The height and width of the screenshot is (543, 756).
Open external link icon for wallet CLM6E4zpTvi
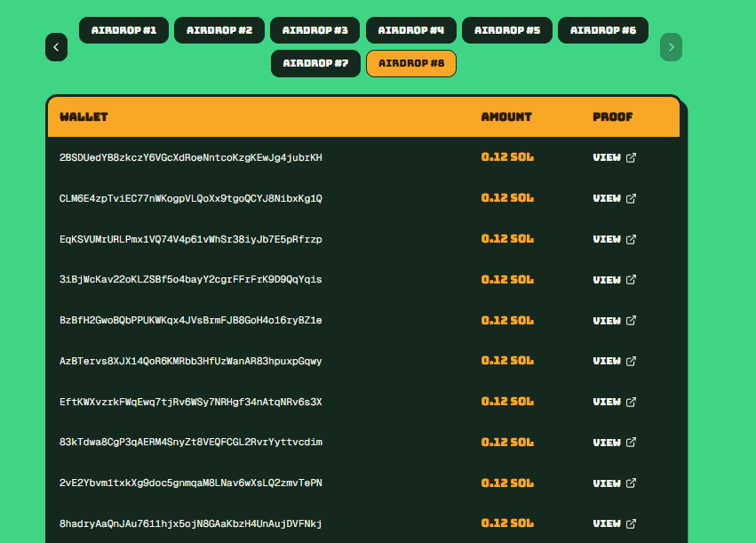pyautogui.click(x=631, y=199)
